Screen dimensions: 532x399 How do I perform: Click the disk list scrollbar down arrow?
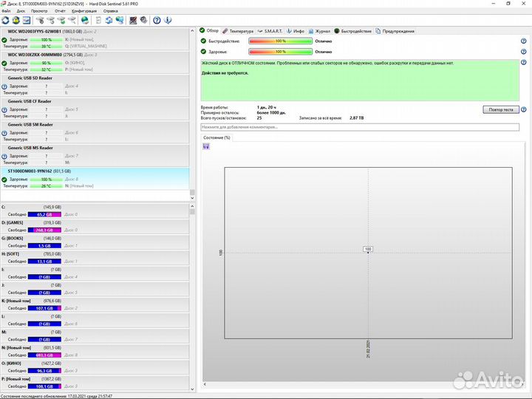[193, 198]
